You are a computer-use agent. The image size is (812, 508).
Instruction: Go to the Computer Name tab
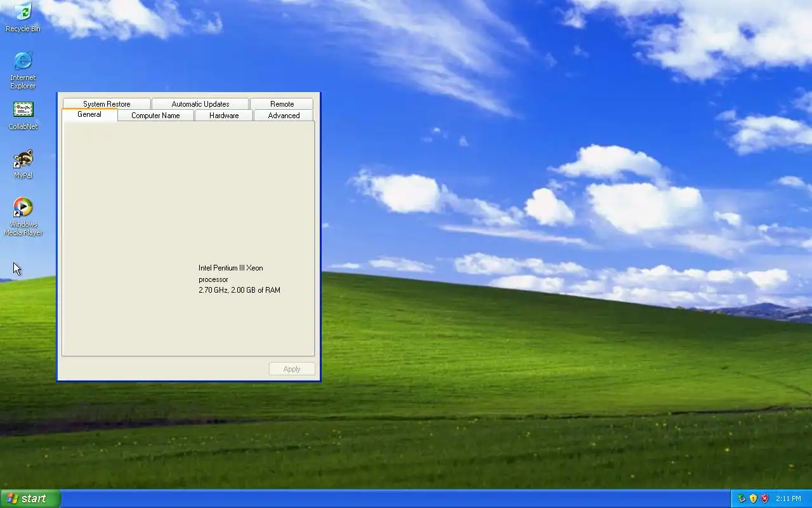point(155,116)
